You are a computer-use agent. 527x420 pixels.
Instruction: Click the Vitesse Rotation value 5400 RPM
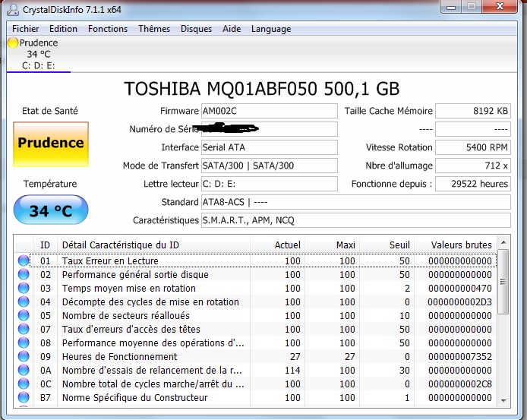click(473, 147)
